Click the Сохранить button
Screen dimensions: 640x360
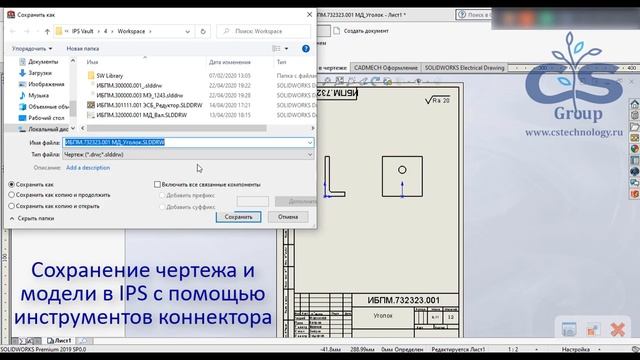[238, 217]
